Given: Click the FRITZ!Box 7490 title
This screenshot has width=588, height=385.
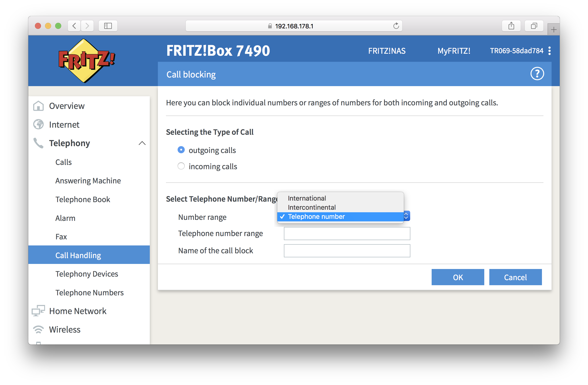Looking at the screenshot, I should 218,50.
